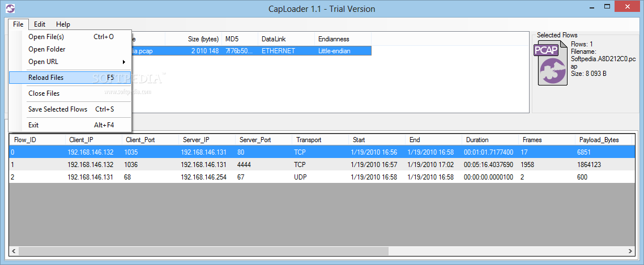Expand the Open URL submenu
Image resolution: width=644 pixels, height=265 pixels.
tap(70, 62)
